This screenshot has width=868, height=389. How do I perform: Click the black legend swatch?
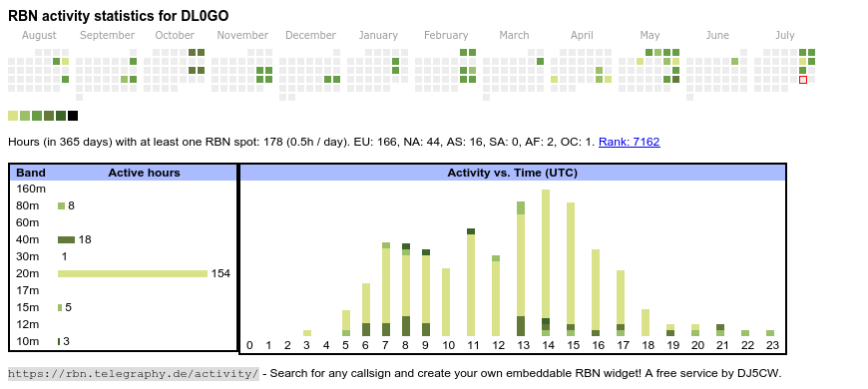click(x=73, y=116)
